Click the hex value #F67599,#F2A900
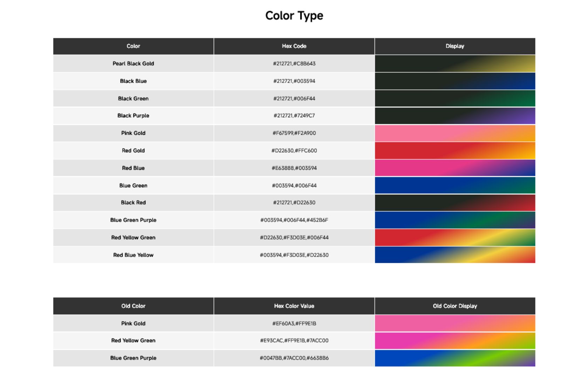Image resolution: width=588 pixels, height=385 pixels. 294,133
